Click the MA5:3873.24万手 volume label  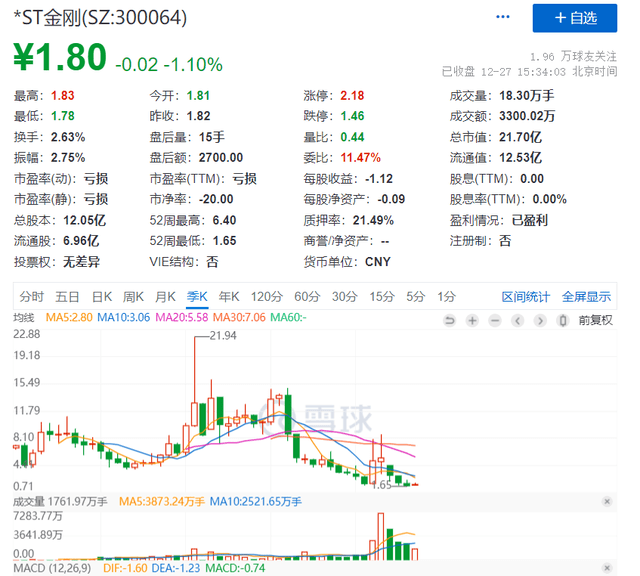(162, 501)
